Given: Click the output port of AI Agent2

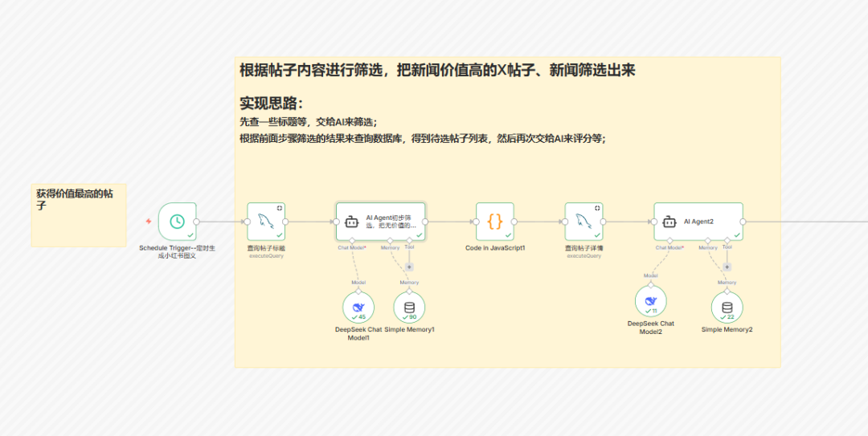Looking at the screenshot, I should tap(743, 222).
